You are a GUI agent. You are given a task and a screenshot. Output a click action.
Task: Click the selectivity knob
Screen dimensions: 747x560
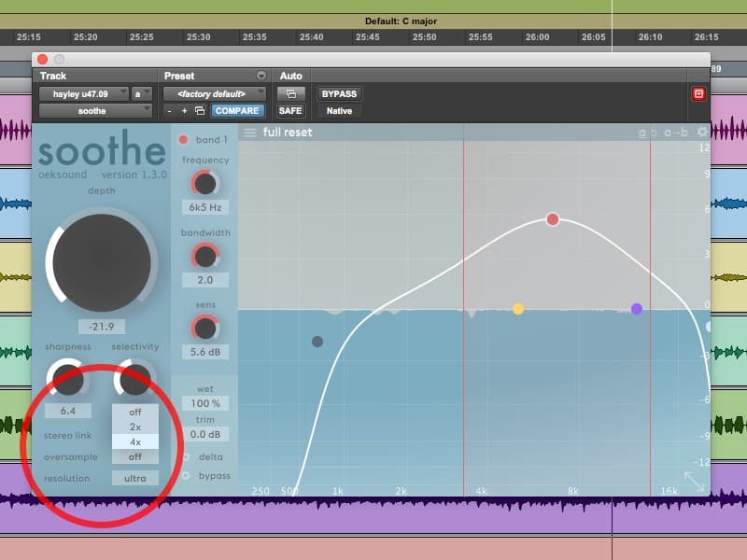135,379
